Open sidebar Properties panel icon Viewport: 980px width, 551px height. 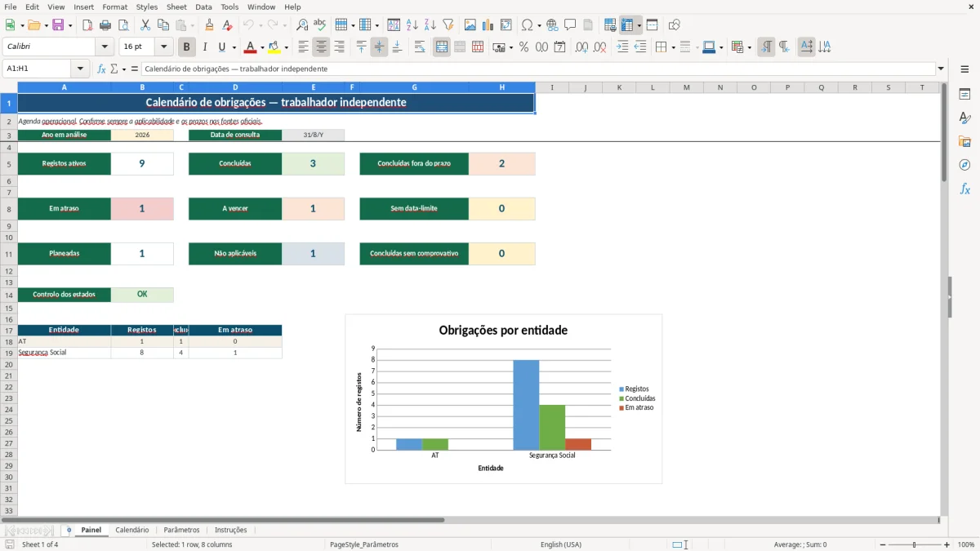pos(964,94)
